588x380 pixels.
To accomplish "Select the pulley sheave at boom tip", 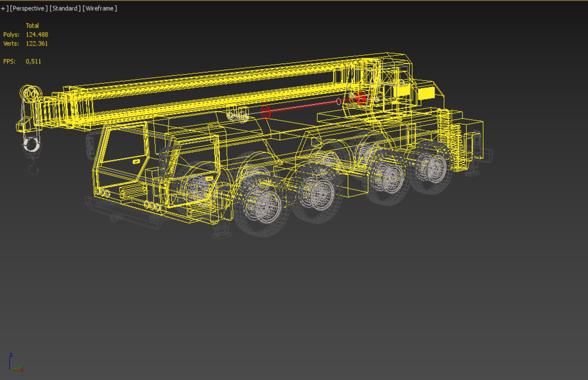I will tap(31, 93).
